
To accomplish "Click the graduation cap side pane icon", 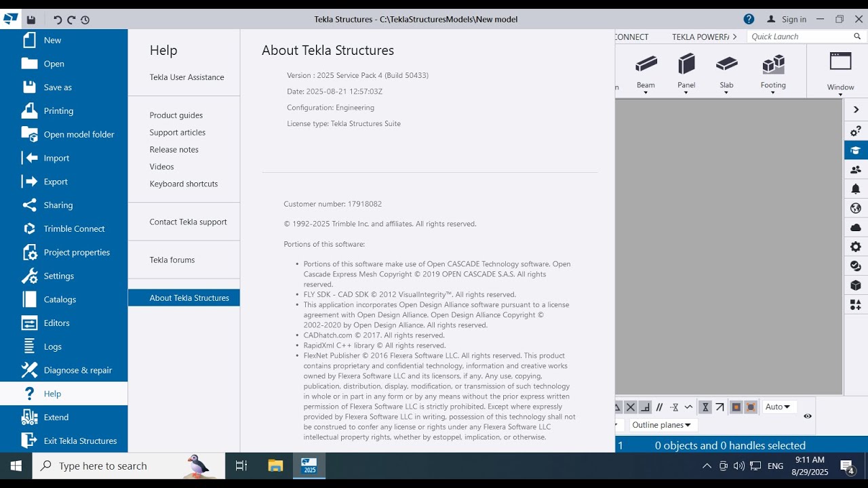I will click(856, 150).
